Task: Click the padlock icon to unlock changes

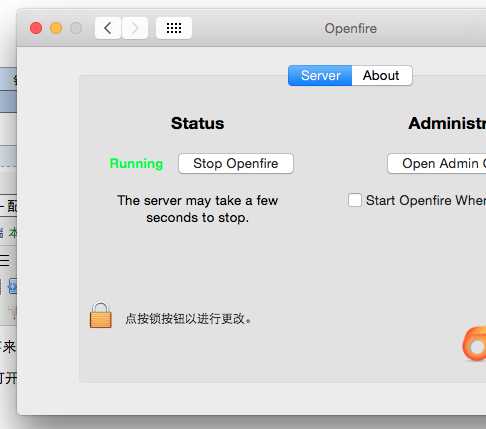Action: [101, 316]
